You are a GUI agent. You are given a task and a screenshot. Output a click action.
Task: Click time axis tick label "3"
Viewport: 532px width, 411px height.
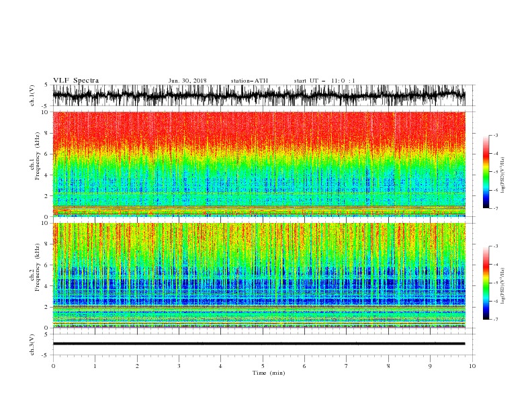[179, 366]
